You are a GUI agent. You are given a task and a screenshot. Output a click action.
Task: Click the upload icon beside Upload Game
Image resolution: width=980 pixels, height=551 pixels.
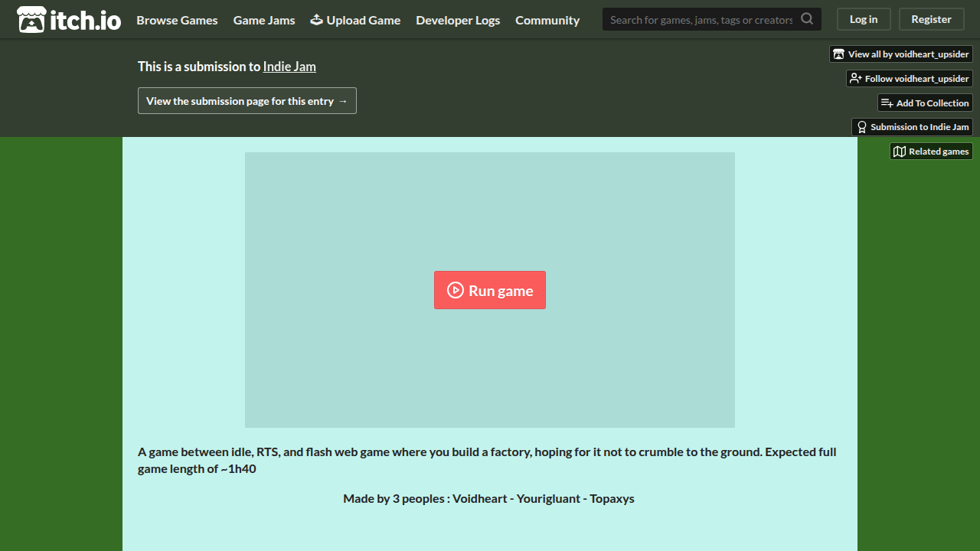point(316,20)
